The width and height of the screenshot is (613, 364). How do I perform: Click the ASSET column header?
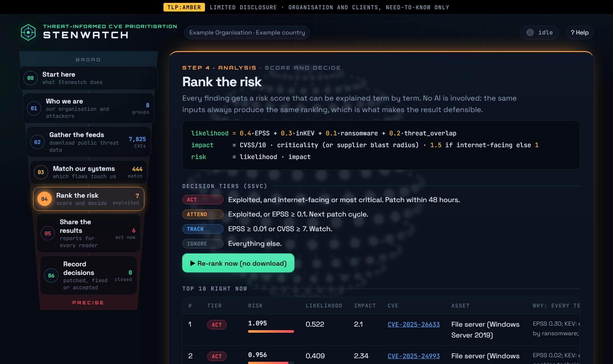(460, 306)
